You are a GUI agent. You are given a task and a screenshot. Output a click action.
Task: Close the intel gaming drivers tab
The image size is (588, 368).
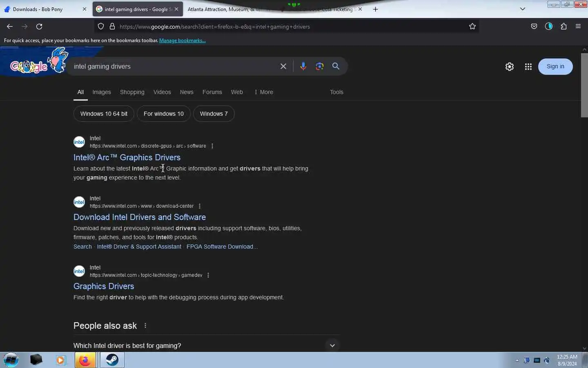pos(176,9)
